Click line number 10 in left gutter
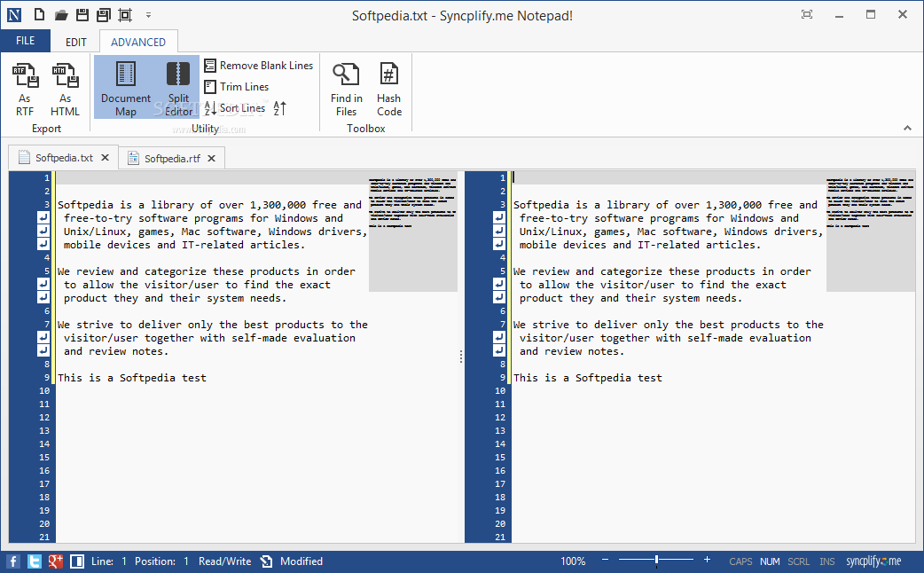 point(45,391)
